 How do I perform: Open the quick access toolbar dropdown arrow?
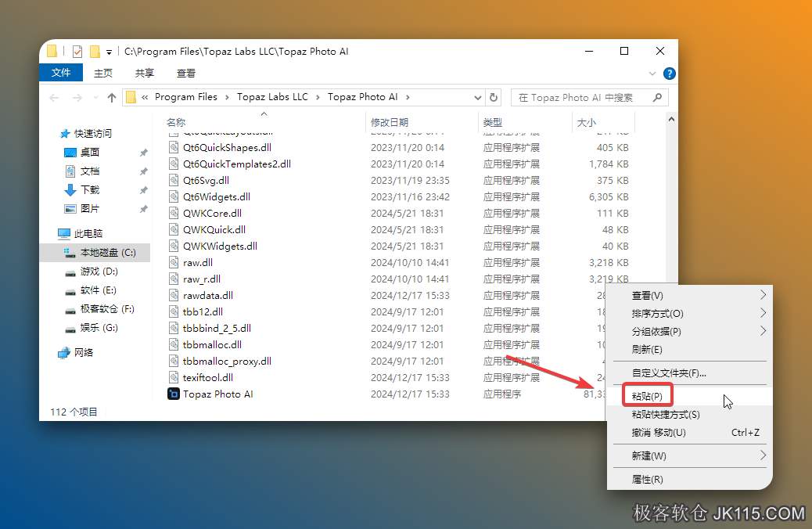pyautogui.click(x=109, y=52)
